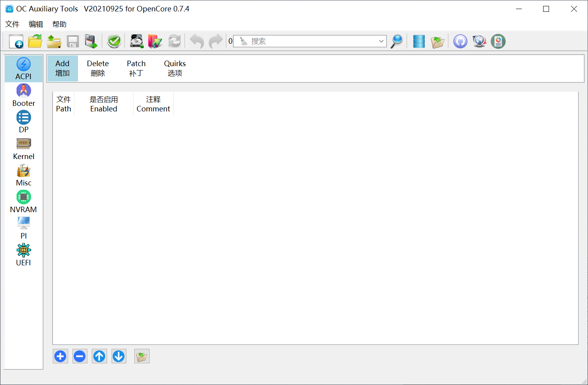Viewport: 588px width, 385px height.
Task: Undo the last action
Action: (x=197, y=41)
